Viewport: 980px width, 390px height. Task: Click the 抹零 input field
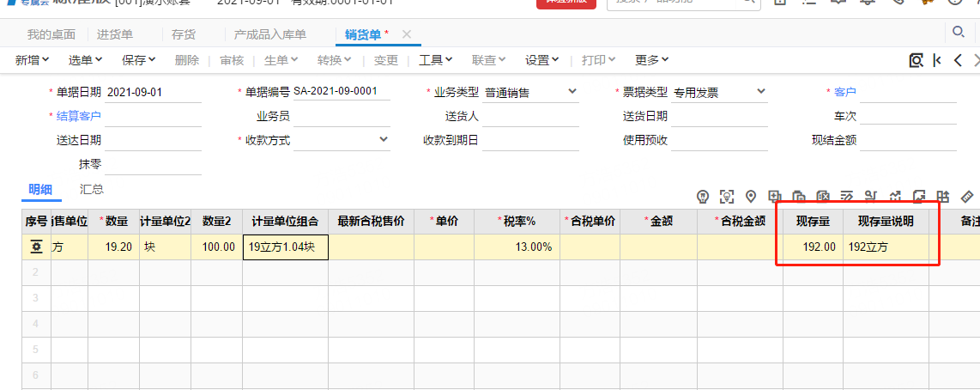pyautogui.click(x=153, y=165)
